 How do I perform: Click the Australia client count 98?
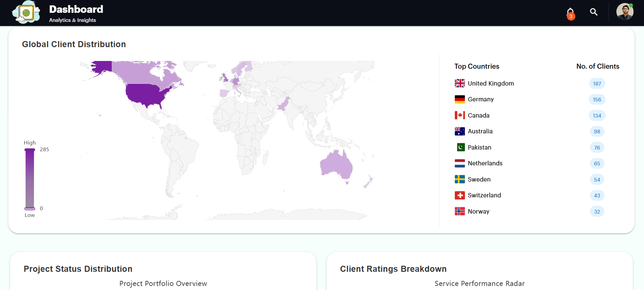pos(597,131)
